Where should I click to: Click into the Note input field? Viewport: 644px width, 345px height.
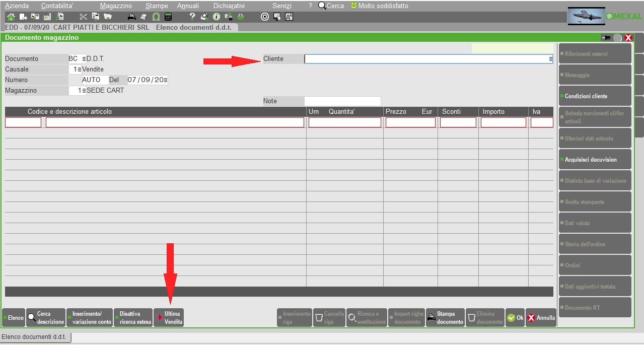point(342,101)
